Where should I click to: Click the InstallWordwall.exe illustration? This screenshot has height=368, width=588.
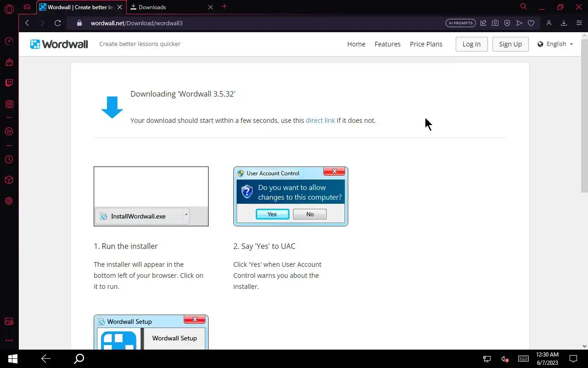(x=151, y=196)
